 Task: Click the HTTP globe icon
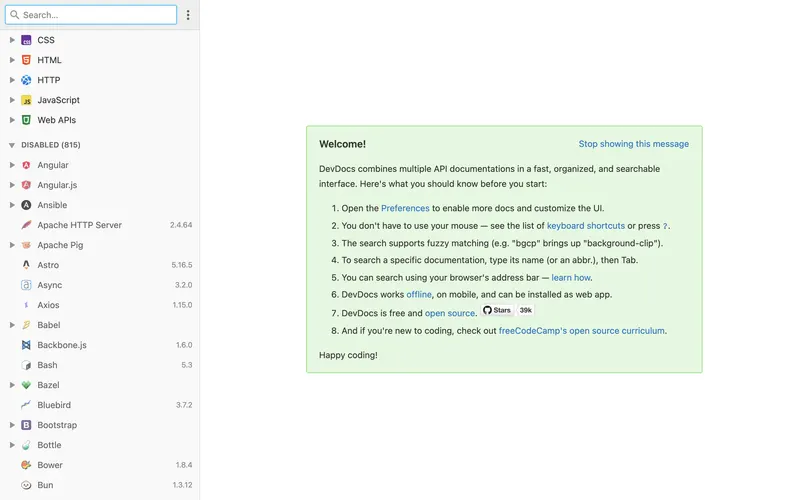(x=26, y=80)
